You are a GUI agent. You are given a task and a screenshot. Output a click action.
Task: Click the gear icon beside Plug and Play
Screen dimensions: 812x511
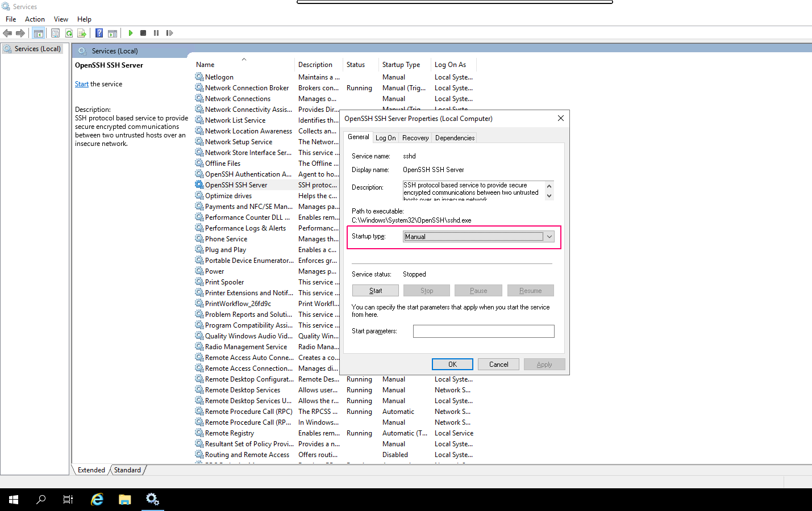click(199, 249)
